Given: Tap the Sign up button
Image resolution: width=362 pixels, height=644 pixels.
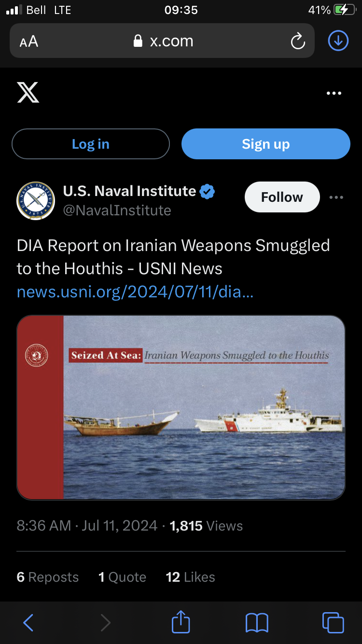Looking at the screenshot, I should [266, 144].
